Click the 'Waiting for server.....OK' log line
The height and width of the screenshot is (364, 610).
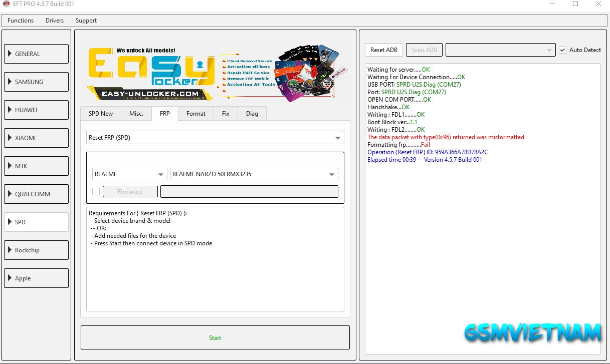pyautogui.click(x=398, y=70)
